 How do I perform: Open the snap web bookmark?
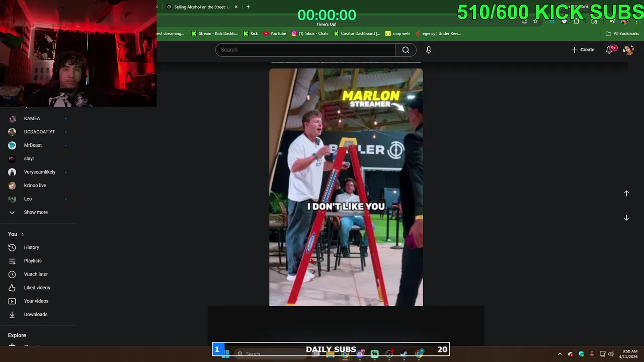tap(397, 34)
